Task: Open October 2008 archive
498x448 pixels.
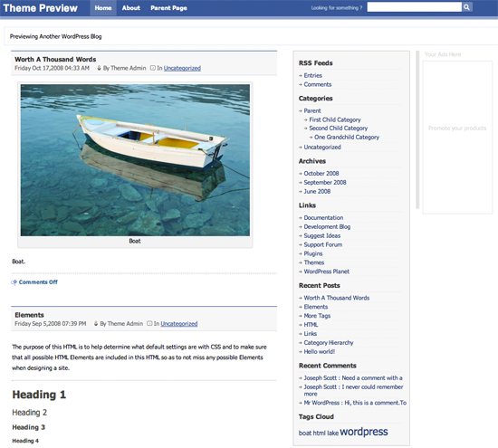Action: coord(321,174)
